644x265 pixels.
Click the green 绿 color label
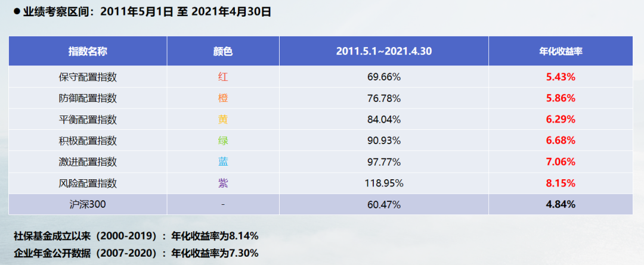tap(222, 141)
